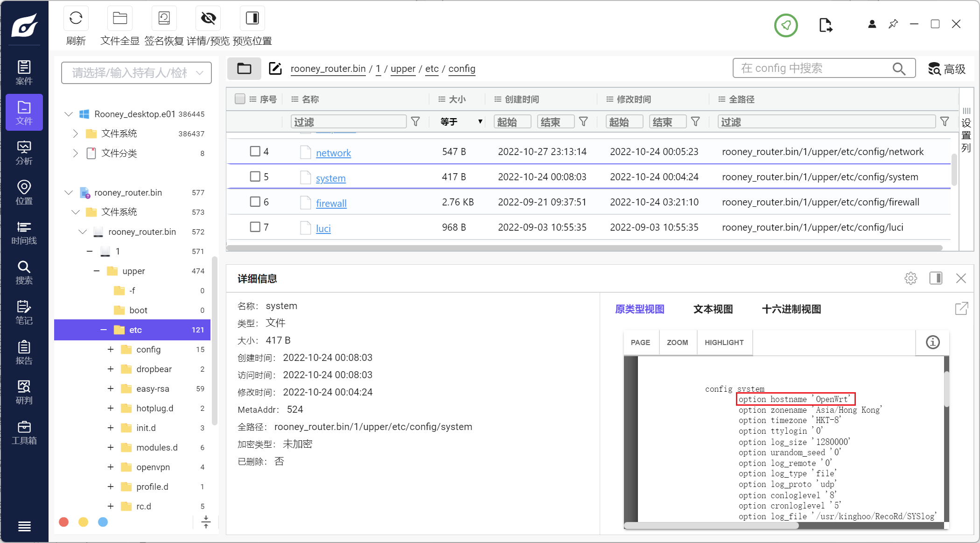Viewport: 980px width, 543px height.
Task: Expand the config folder node
Action: pyautogui.click(x=111, y=349)
